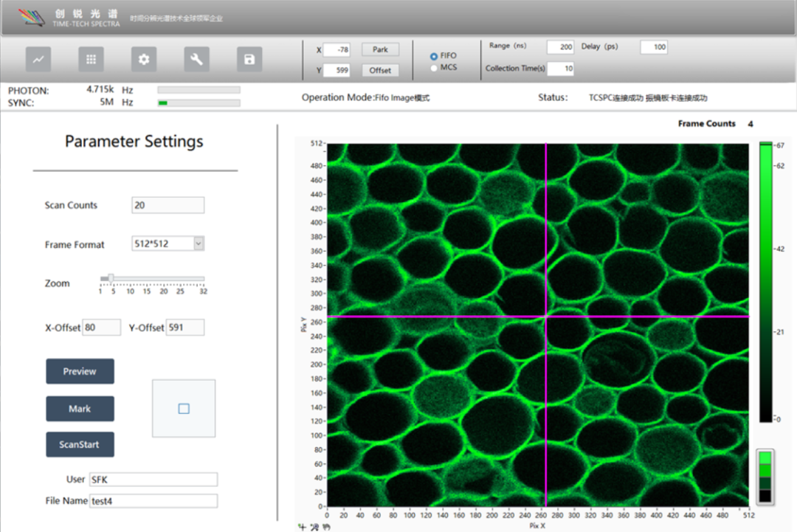Click the Range (ns) input field
Viewport: 797px width, 532px height.
[x=560, y=47]
